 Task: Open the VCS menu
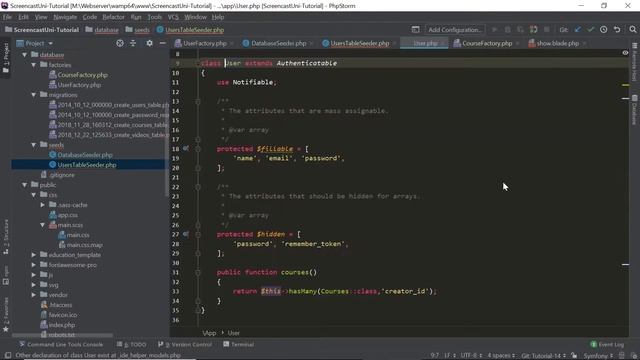point(173,17)
